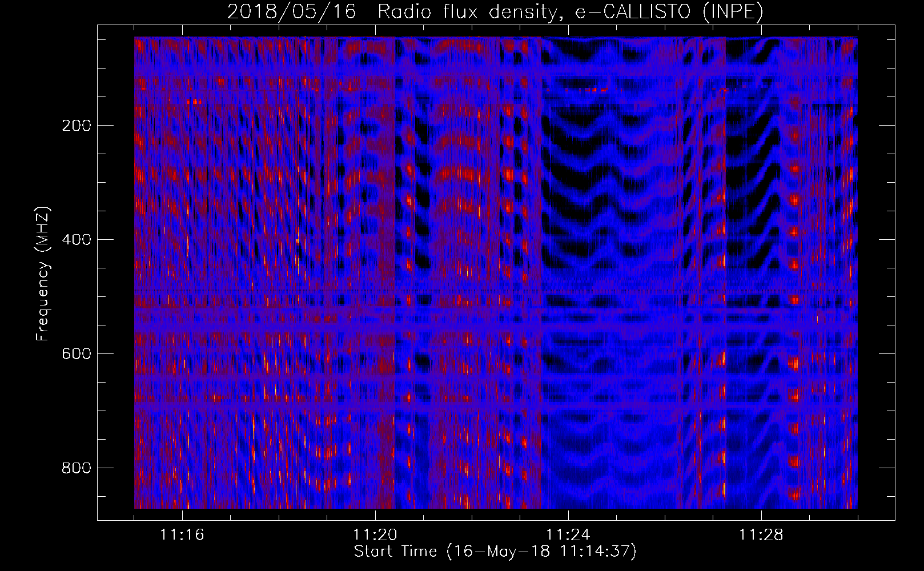Image resolution: width=924 pixels, height=571 pixels.
Task: Click the 11:20 time tick label
Action: [x=375, y=535]
